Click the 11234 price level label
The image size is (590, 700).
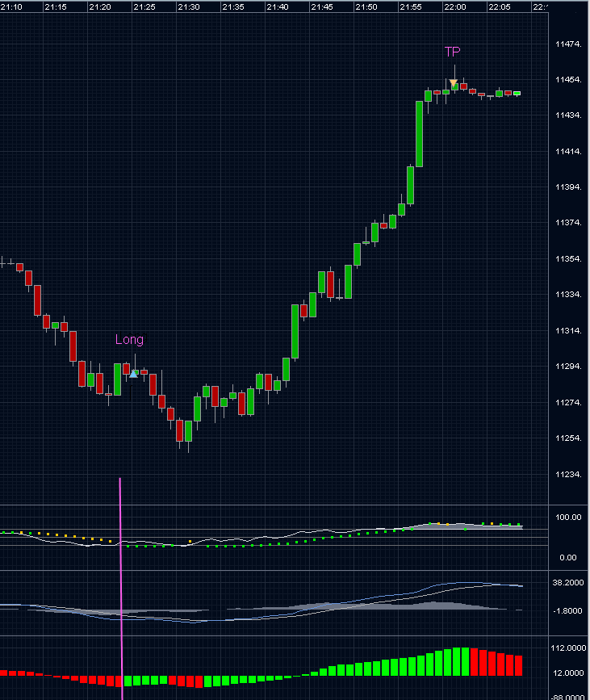click(x=568, y=475)
